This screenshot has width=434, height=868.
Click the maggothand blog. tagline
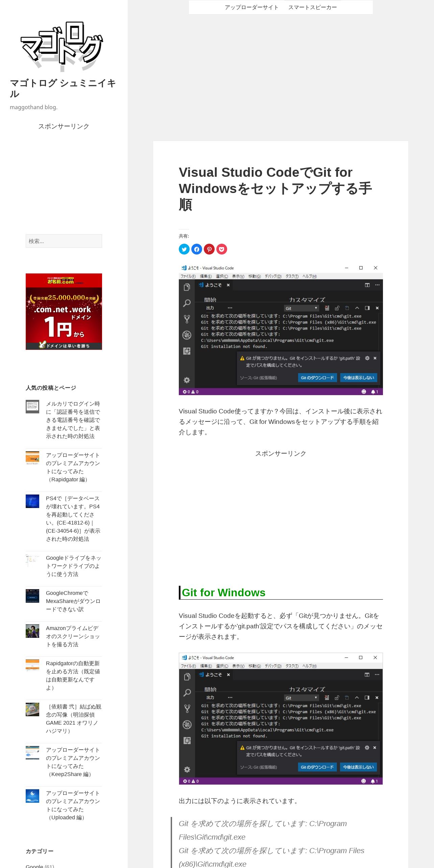[34, 107]
